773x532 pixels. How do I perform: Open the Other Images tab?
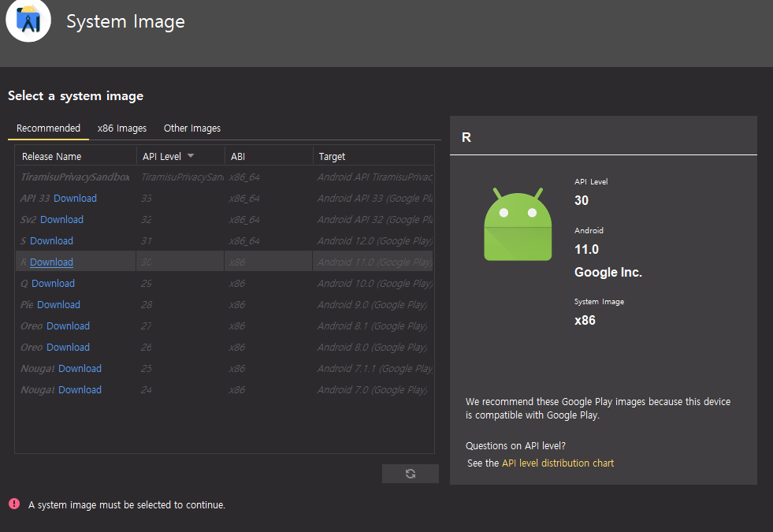click(191, 128)
